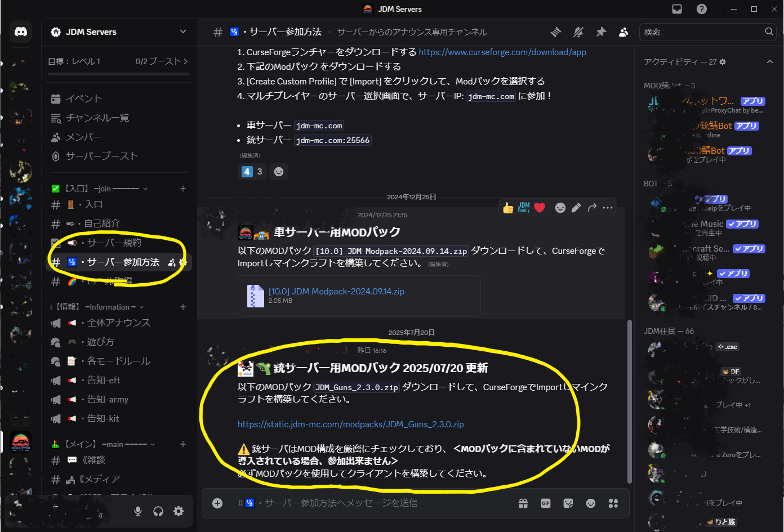Click the plus attach button in message box

217,503
